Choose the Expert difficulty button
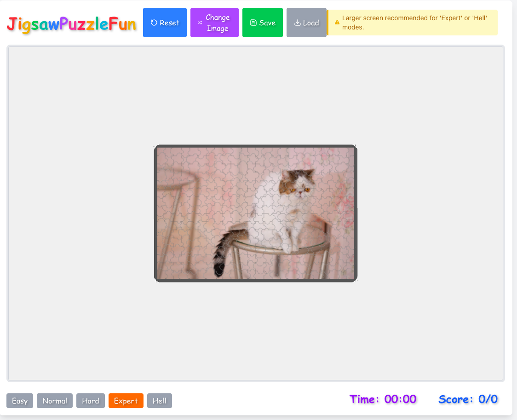517x420 pixels. [126, 401]
